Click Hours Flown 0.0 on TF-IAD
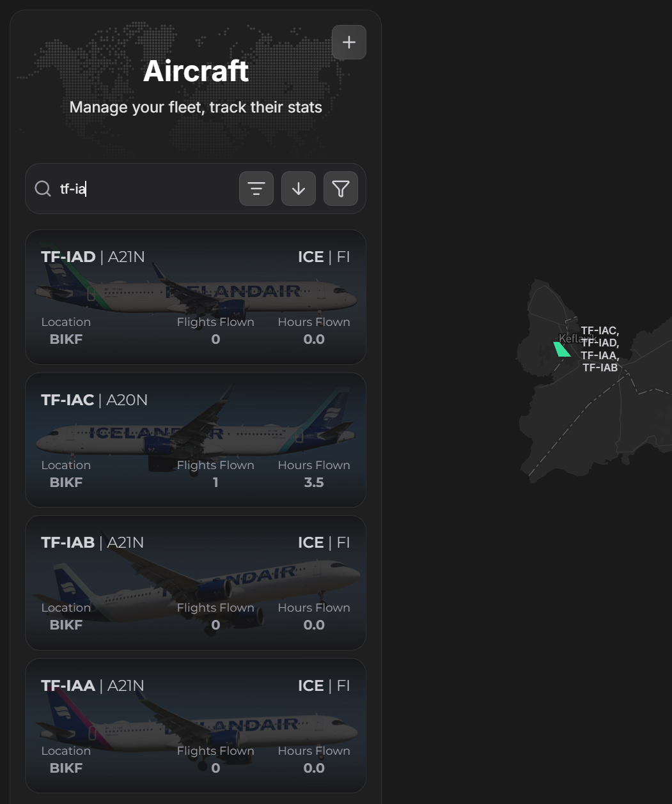Image resolution: width=672 pixels, height=804 pixels. [314, 339]
